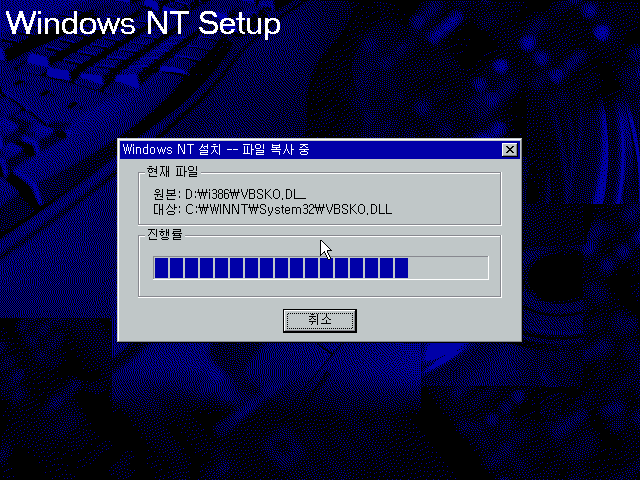This screenshot has height=480, width=640.
Task: Click the destination path C:\WINNT\System32\VBSKO.DLL
Action: point(289,209)
